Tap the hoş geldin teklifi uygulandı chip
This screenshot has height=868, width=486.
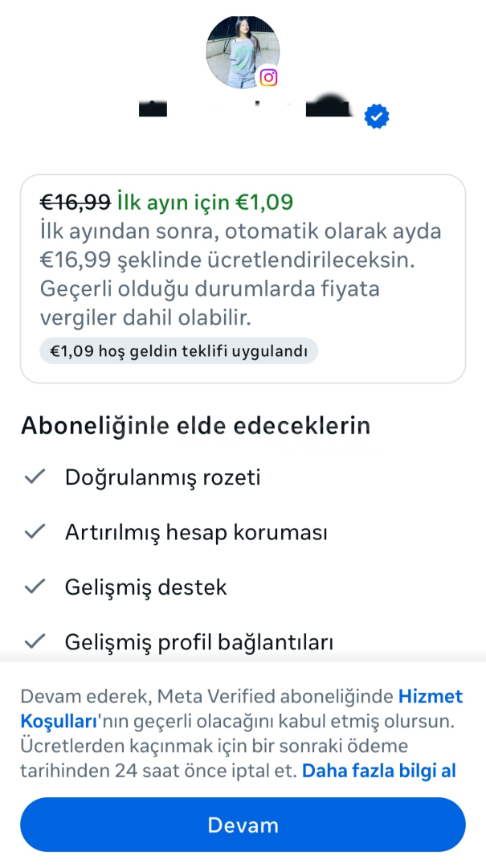[178, 351]
